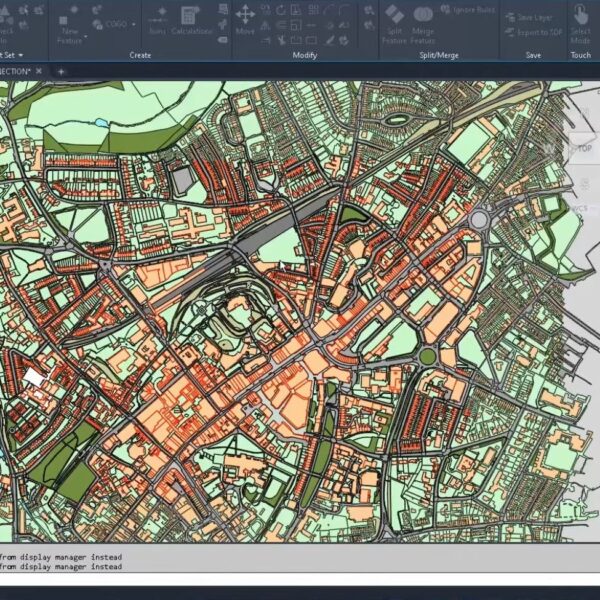Click the white highlighted building polygon
Image resolution: width=600 pixels, height=600 pixels.
click(34, 377)
